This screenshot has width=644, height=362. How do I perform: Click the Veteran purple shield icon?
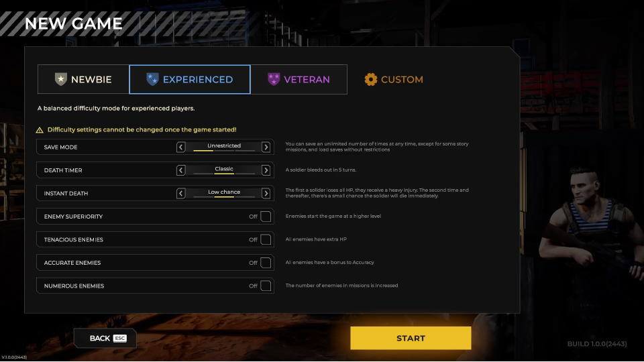(274, 79)
